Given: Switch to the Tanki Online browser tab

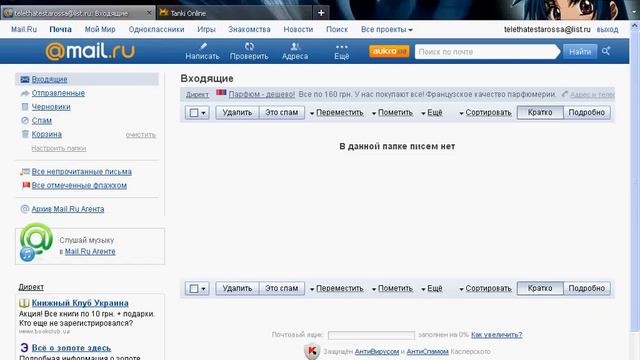Looking at the screenshot, I should click(234, 13).
